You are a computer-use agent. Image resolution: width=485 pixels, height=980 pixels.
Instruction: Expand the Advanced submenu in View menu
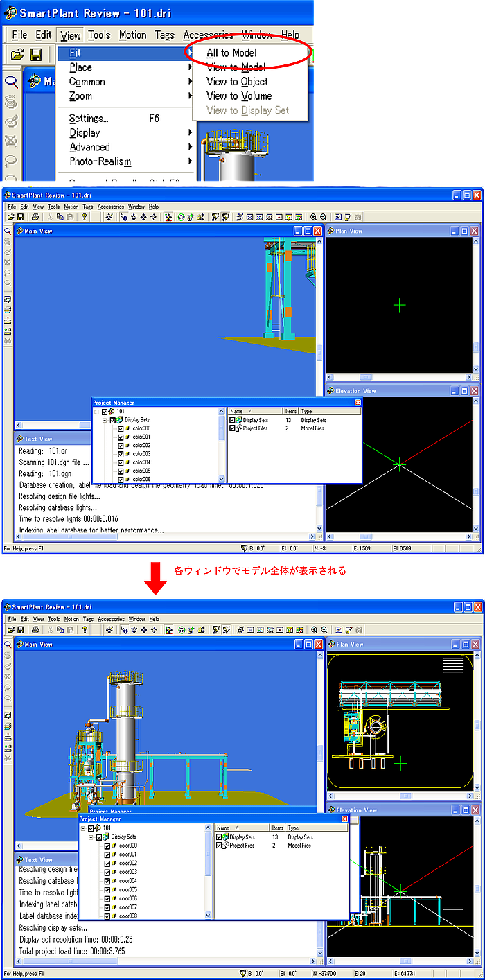point(89,147)
